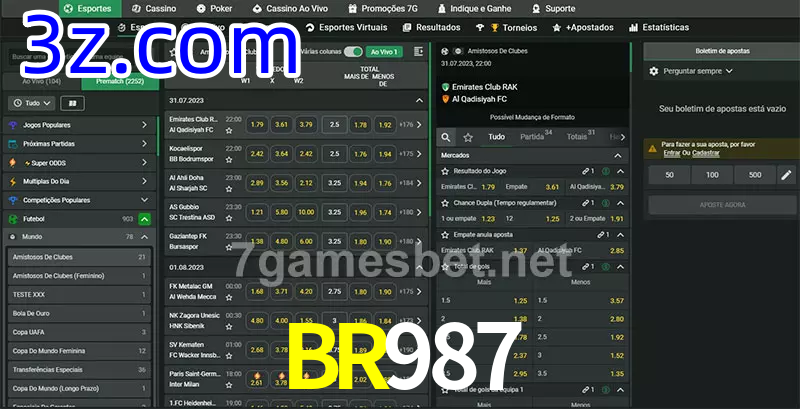The image size is (800, 409).
Task: Toggle the Várias colunas switch
Action: (x=353, y=52)
